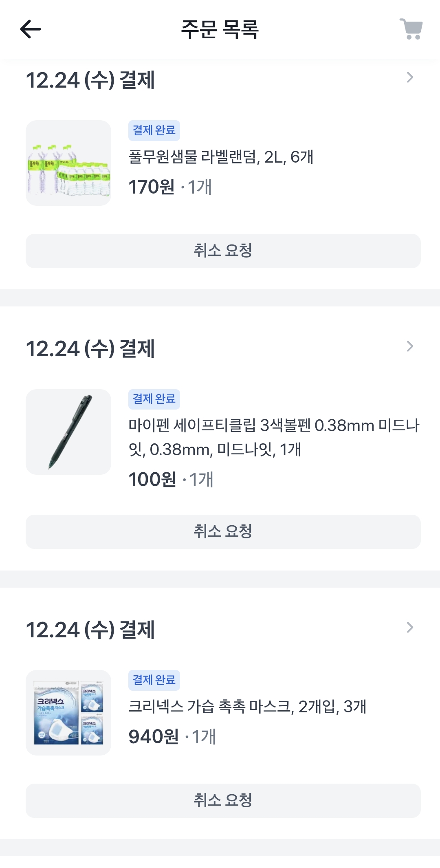Viewport: 440px width, 868px height.
Task: Open the 풀무원샘물 라벨랜덤 product name
Action: pyautogui.click(x=221, y=157)
